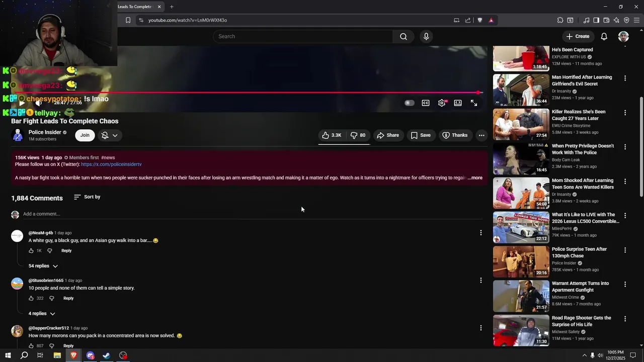The height and width of the screenshot is (362, 644).
Task: Open a new browser tab with the plus
Action: click(172, 7)
